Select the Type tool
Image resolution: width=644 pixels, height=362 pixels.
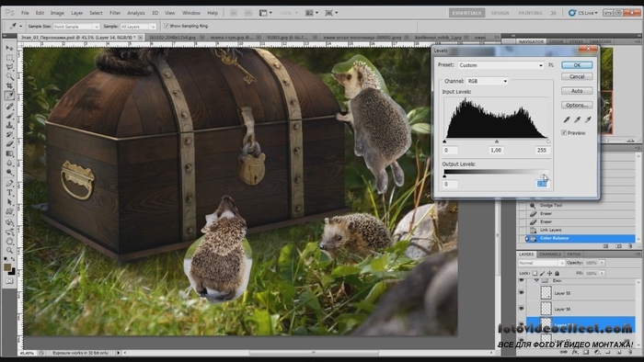coord(9,192)
